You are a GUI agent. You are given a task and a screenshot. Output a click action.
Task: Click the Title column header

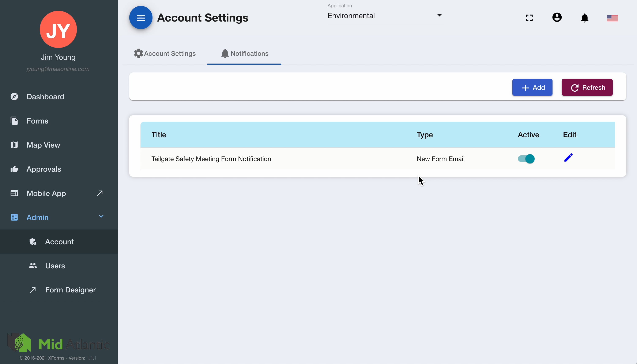point(159,135)
